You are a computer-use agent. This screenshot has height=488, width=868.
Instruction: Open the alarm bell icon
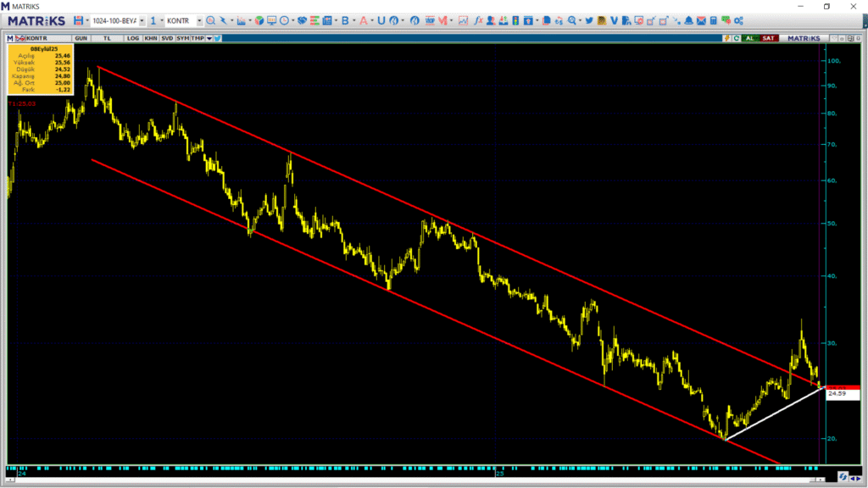[688, 20]
